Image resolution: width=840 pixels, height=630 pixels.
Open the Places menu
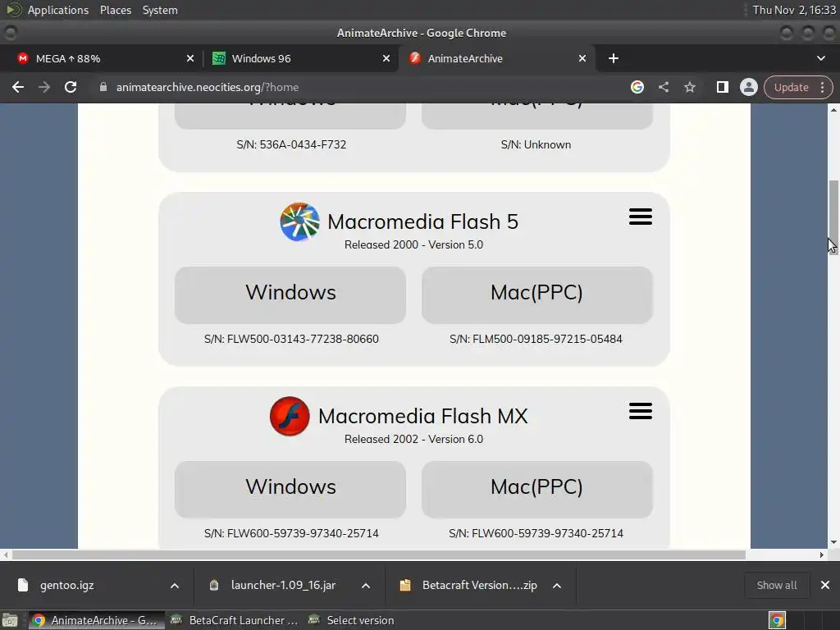pos(115,10)
